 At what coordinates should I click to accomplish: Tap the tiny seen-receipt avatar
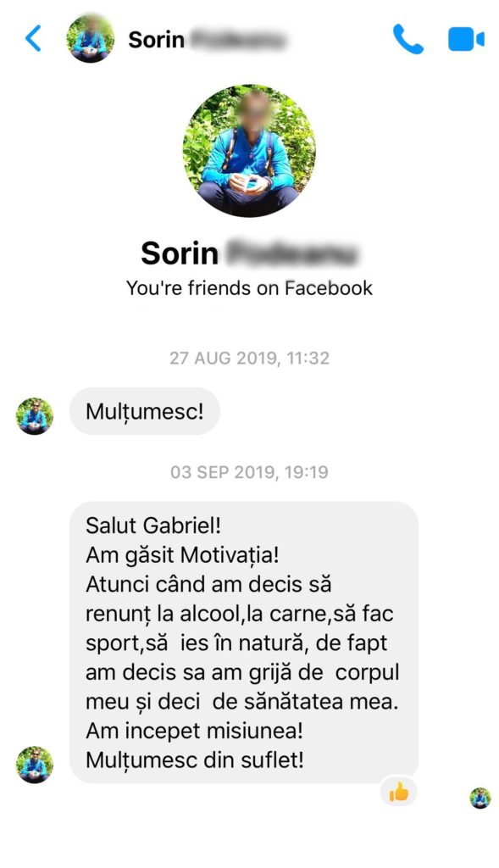coord(480,798)
